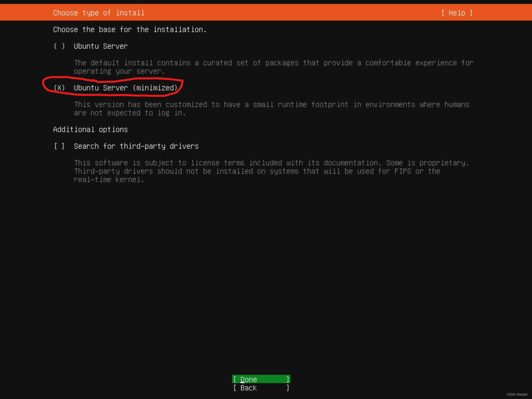Click the license terms note about proprietary drivers

point(271,171)
